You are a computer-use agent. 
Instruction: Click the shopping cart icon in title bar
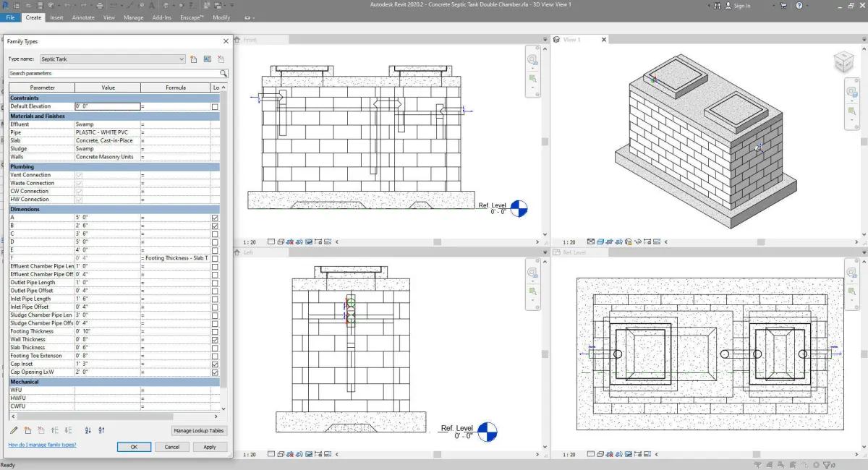coord(783,6)
